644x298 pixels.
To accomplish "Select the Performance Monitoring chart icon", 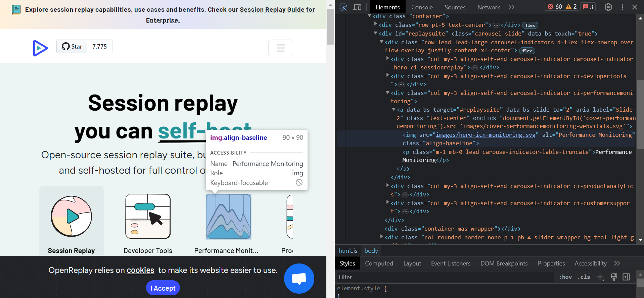I will tap(228, 217).
